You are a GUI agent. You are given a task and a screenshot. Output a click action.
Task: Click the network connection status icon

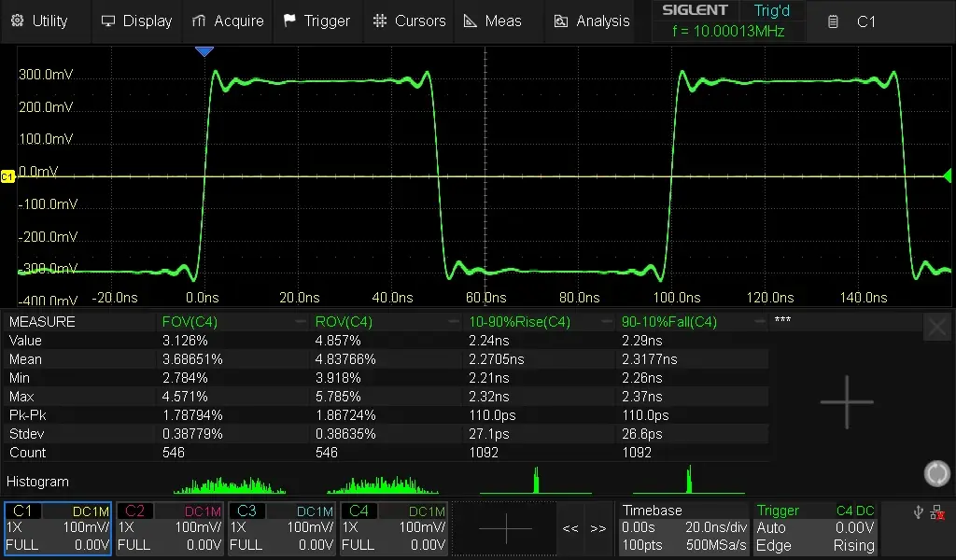[x=937, y=511]
